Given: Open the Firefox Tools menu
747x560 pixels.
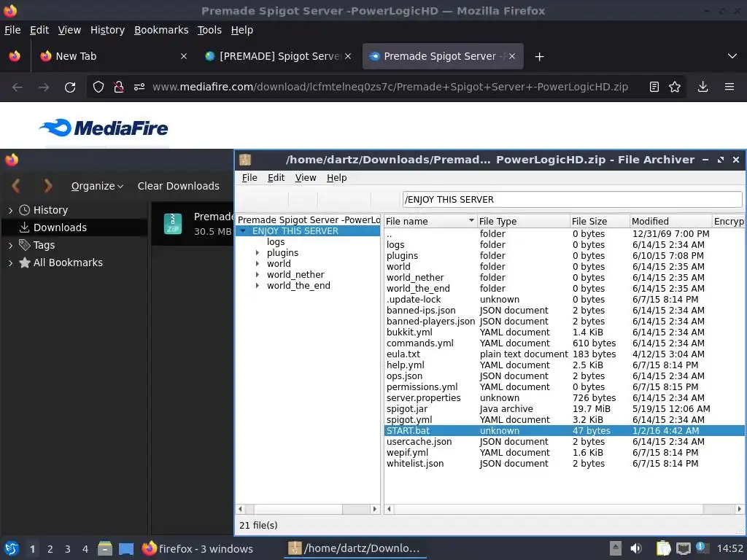Looking at the screenshot, I should 209,30.
